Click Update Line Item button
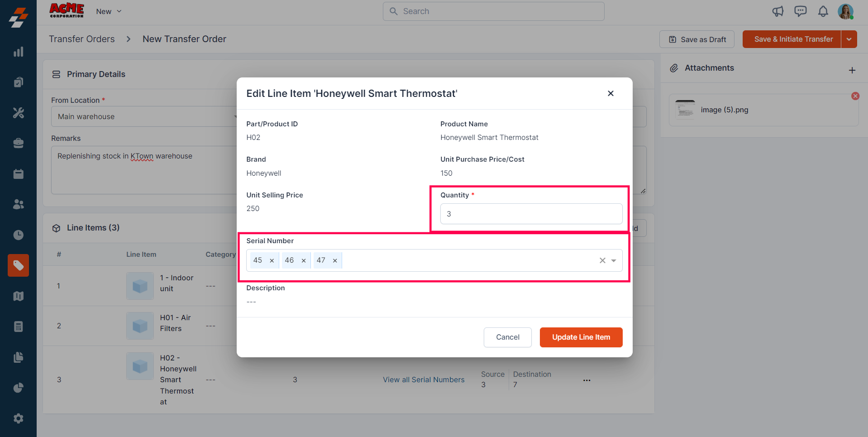Screen dimensions: 868x437 [x=581, y=337]
